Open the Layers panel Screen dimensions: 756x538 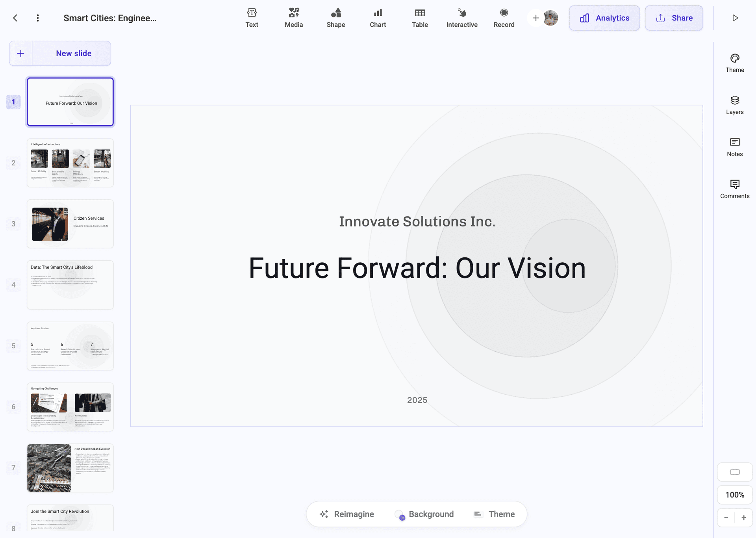[x=734, y=104]
